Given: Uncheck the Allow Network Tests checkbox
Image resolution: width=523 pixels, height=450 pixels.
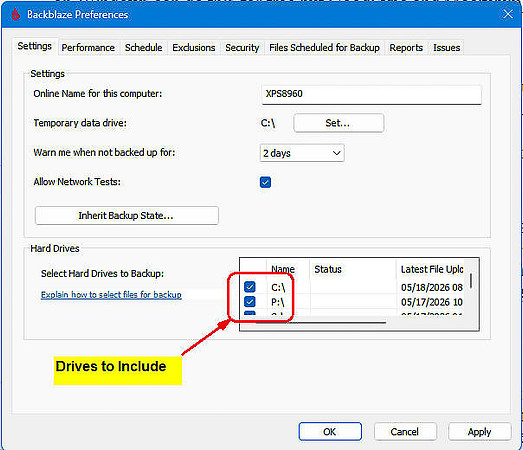Looking at the screenshot, I should [265, 182].
